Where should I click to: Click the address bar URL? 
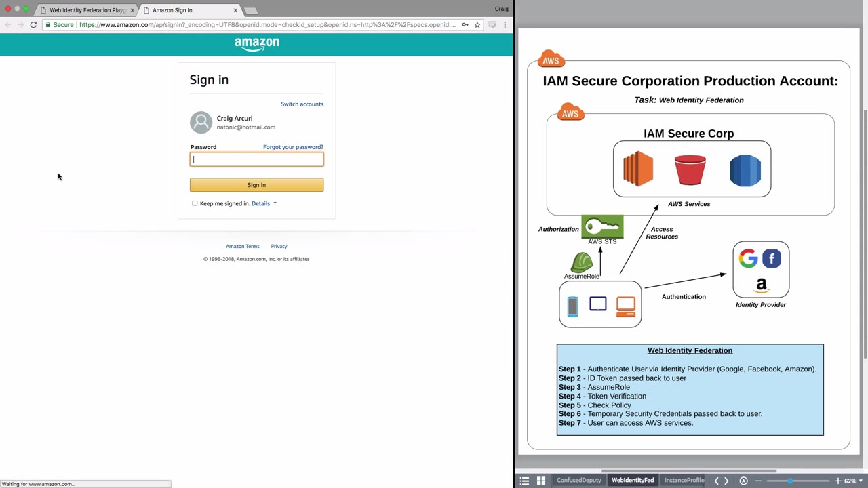(x=267, y=25)
